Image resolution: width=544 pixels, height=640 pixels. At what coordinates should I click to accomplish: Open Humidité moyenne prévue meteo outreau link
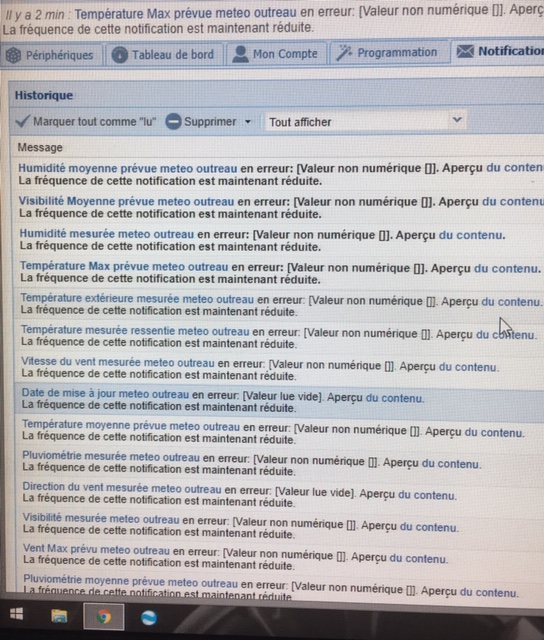click(x=127, y=169)
